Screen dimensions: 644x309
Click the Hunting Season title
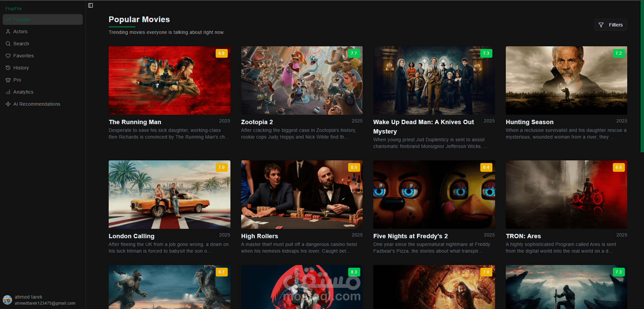pyautogui.click(x=530, y=122)
